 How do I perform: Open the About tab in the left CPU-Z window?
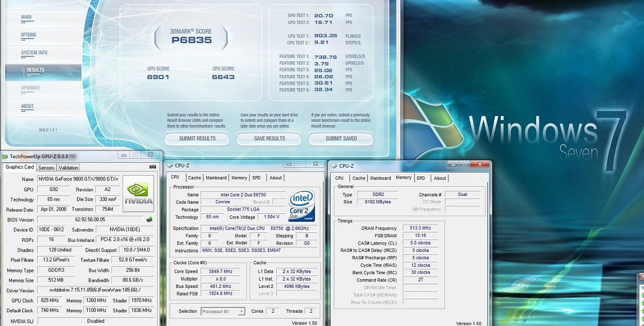click(276, 178)
